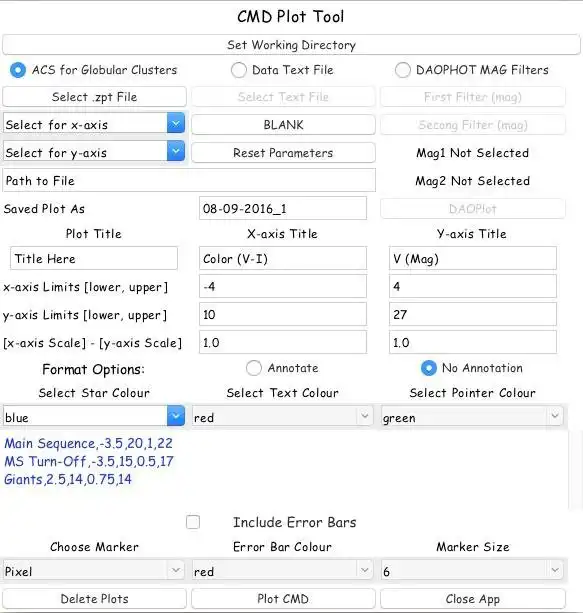Open the pointer colour dropdown showing green
The width and height of the screenshot is (583, 613).
point(472,417)
